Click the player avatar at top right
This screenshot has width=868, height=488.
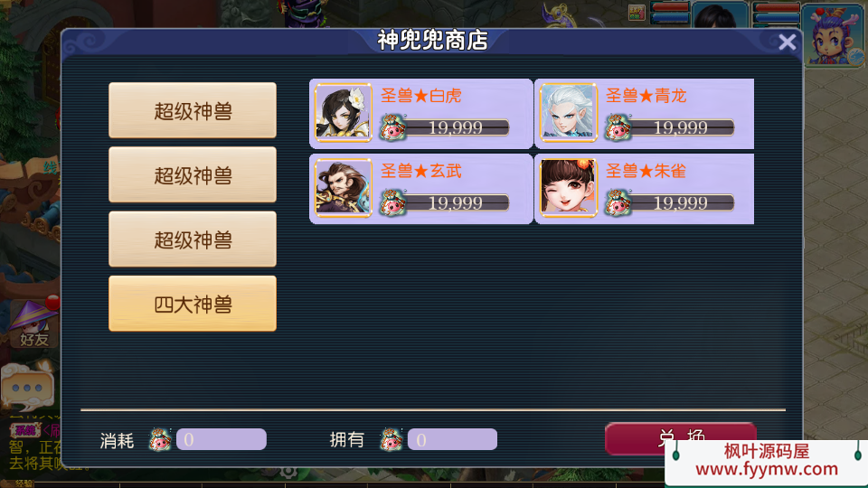[x=833, y=34]
